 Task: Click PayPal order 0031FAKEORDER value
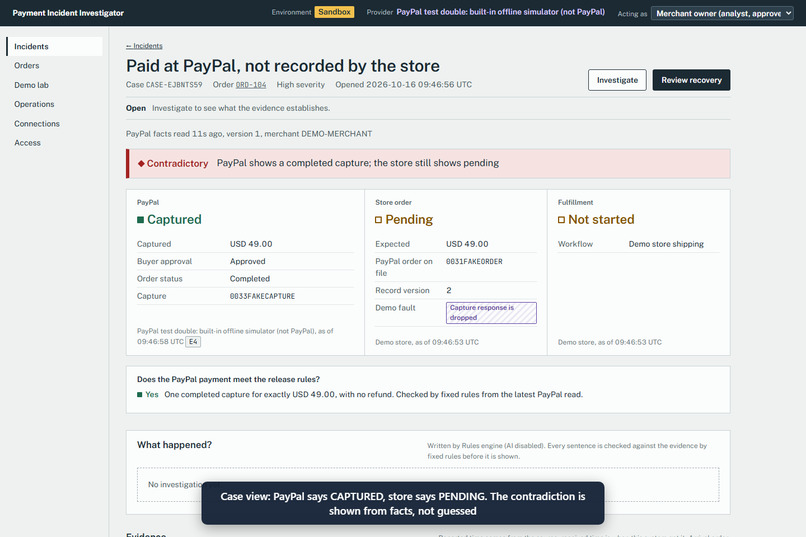coord(474,262)
